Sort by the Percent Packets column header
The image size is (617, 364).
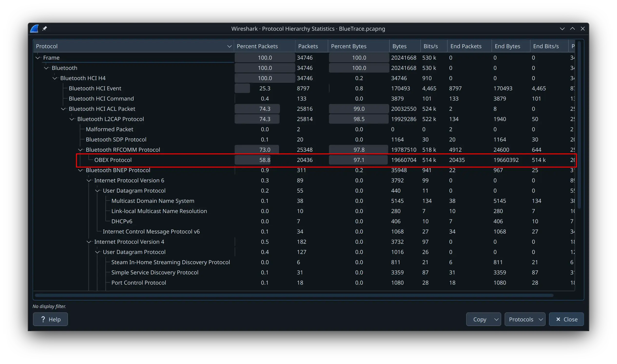257,46
